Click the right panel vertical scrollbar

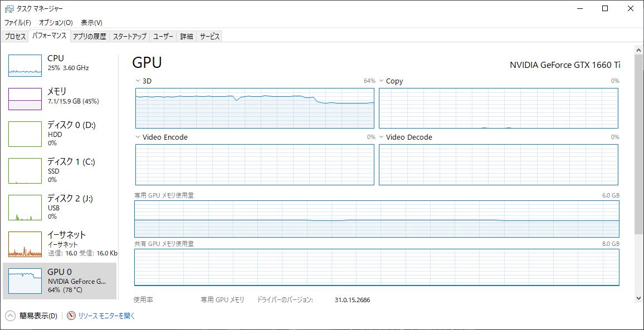click(x=638, y=139)
